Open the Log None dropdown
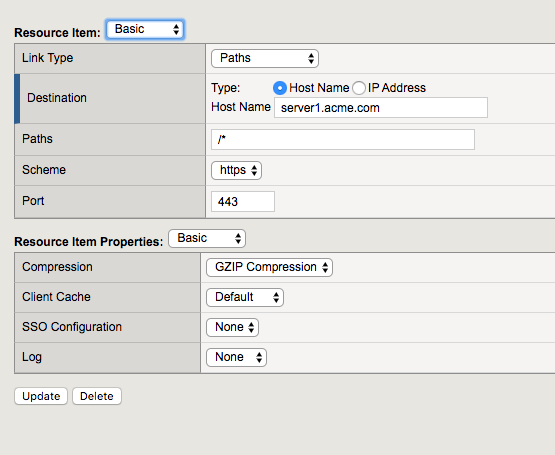The image size is (555, 455). tap(236, 357)
